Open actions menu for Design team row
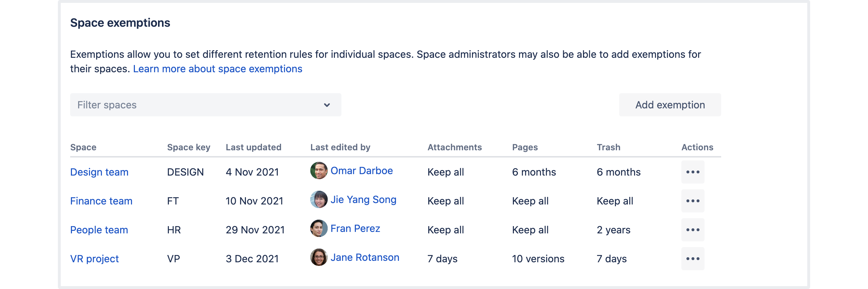 [693, 172]
